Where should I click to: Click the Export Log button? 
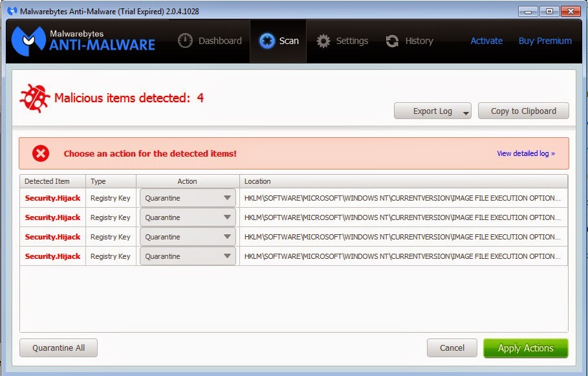[432, 111]
